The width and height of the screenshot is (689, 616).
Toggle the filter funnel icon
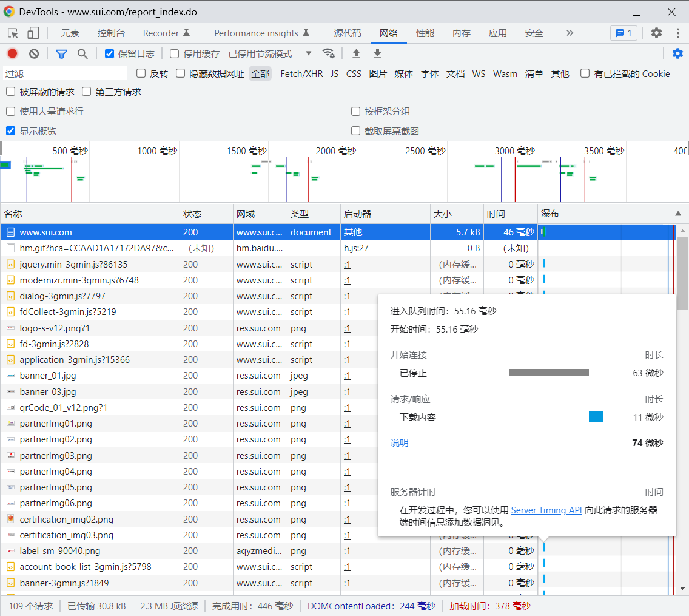[61, 54]
